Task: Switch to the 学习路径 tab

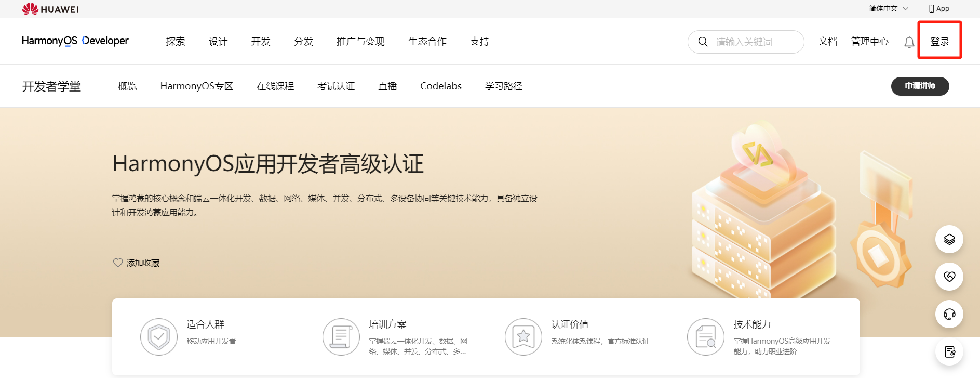Action: (x=504, y=86)
